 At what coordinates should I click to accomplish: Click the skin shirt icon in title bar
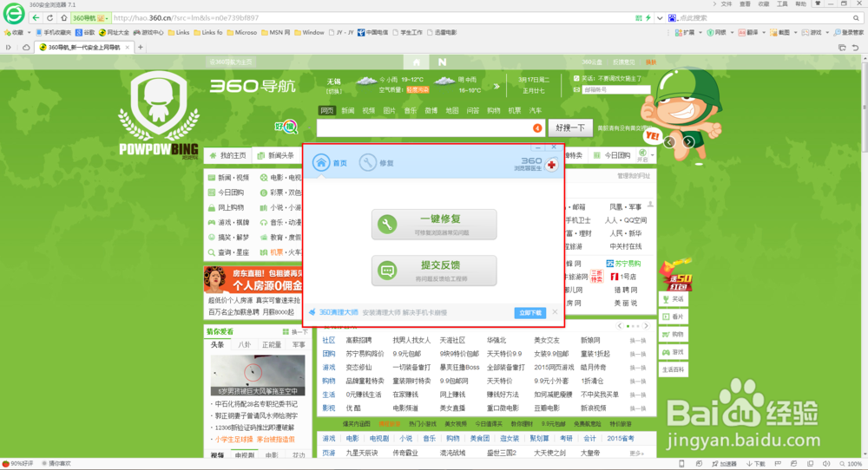point(817,3)
